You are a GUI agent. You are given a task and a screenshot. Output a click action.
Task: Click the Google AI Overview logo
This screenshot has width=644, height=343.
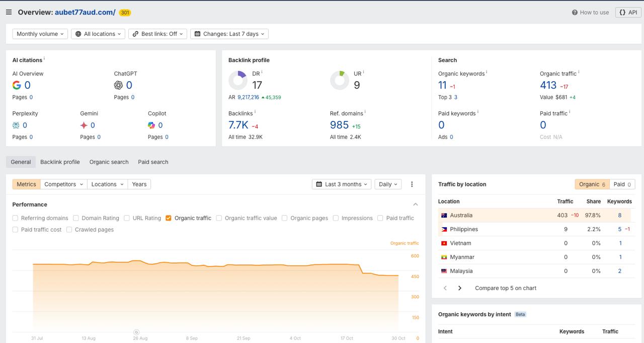(x=17, y=85)
